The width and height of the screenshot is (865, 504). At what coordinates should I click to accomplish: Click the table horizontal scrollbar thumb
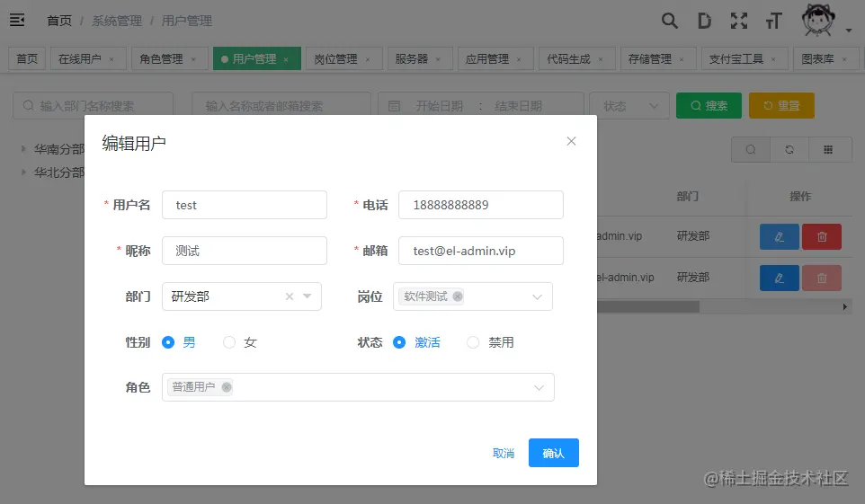(647, 306)
